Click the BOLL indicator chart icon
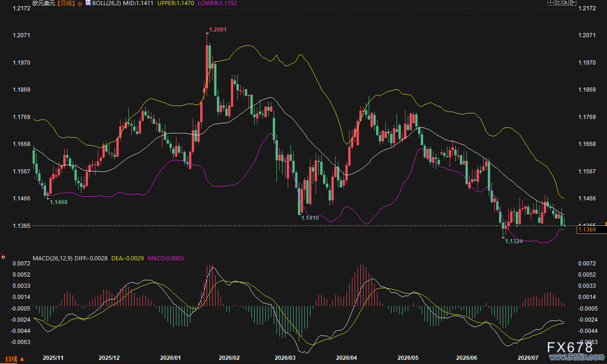607x364 pixels. tap(88, 3)
